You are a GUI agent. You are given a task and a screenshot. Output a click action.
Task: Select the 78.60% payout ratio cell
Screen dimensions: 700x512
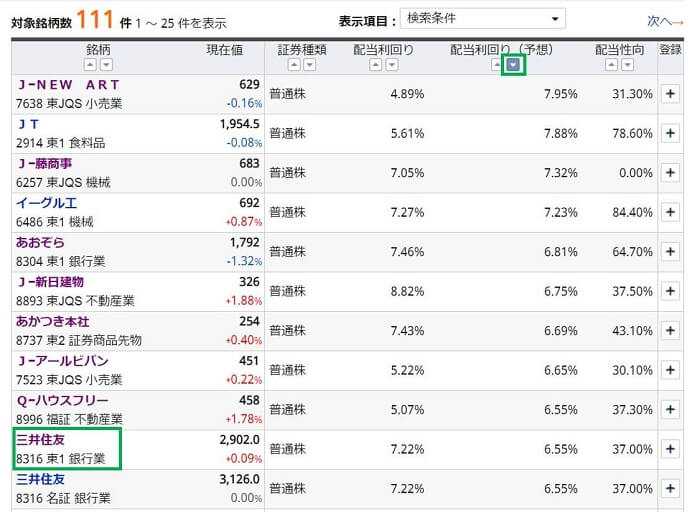point(632,133)
